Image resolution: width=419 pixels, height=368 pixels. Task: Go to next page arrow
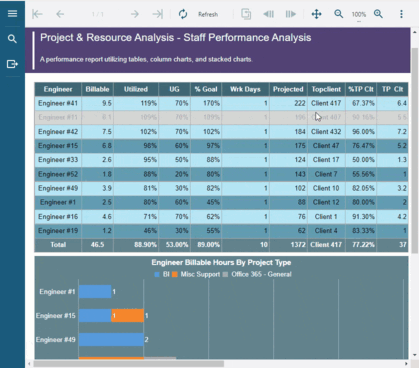[135, 14]
